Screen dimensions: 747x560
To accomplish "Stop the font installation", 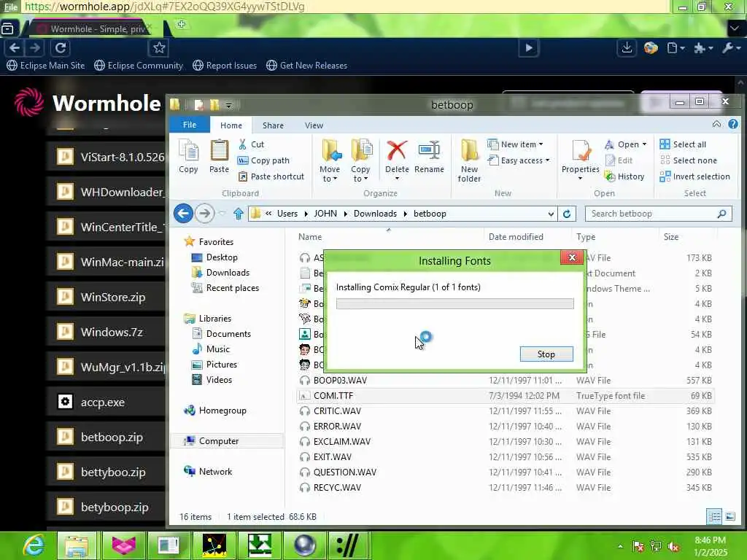I will 546,354.
